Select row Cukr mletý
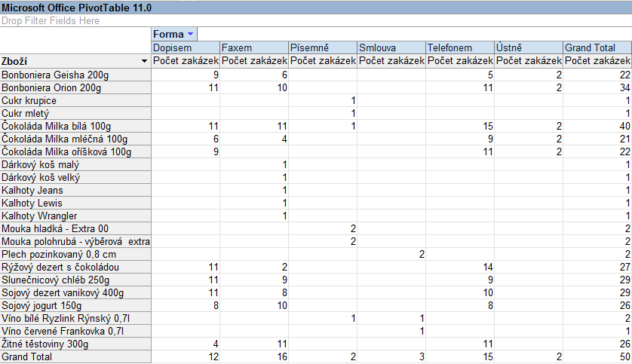632x364 pixels. coord(75,113)
